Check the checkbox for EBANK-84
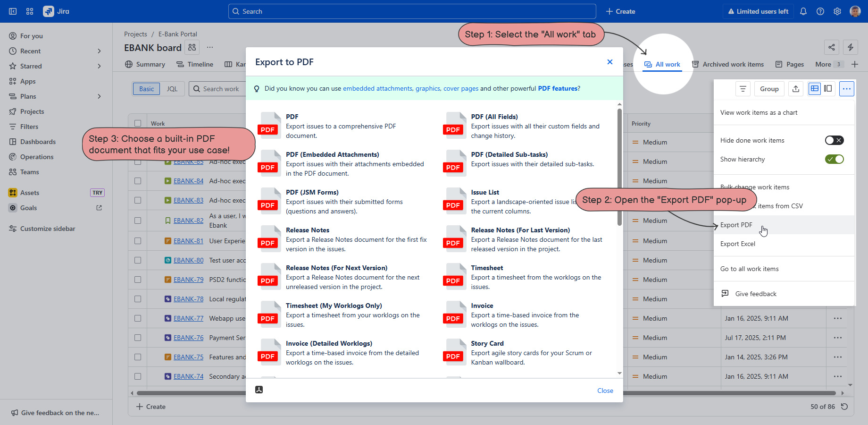868x425 pixels. tap(138, 181)
